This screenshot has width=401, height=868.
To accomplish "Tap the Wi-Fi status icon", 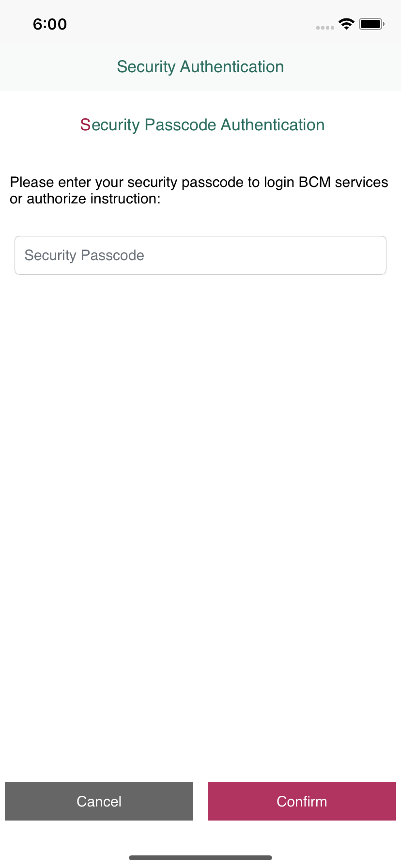I will 346,24.
